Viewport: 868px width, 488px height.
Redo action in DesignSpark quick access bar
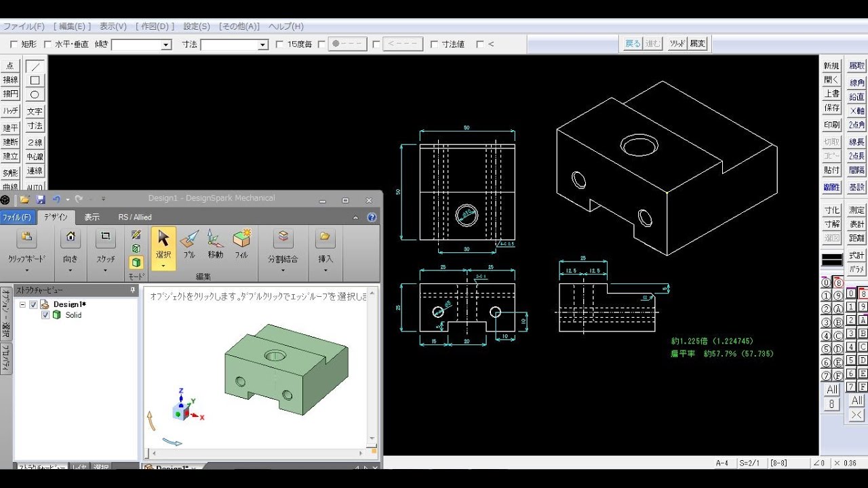tap(79, 199)
